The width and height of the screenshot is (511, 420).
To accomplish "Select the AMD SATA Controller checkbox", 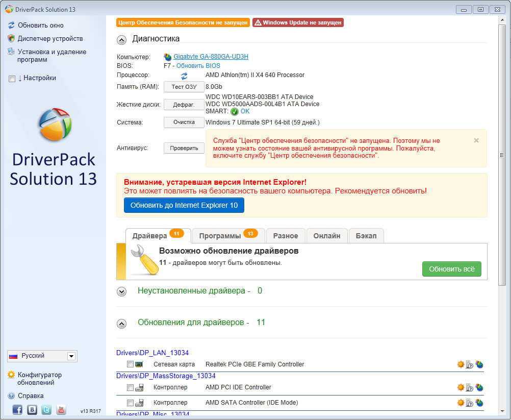I will 130,403.
